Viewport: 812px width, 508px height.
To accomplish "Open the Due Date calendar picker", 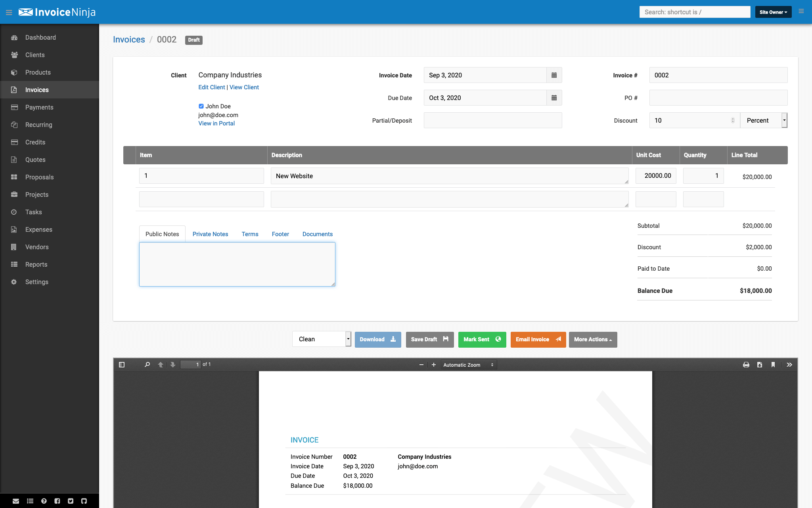I will [x=554, y=98].
